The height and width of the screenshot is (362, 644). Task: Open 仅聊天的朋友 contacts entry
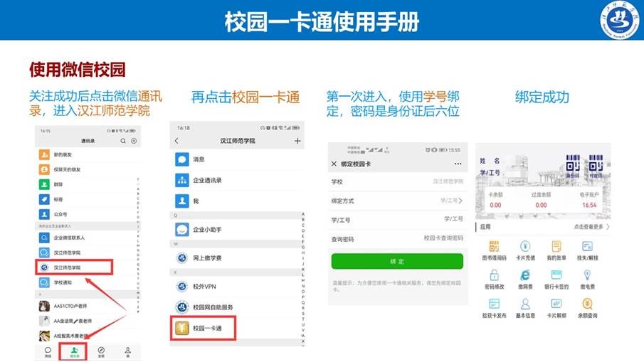tap(87, 169)
